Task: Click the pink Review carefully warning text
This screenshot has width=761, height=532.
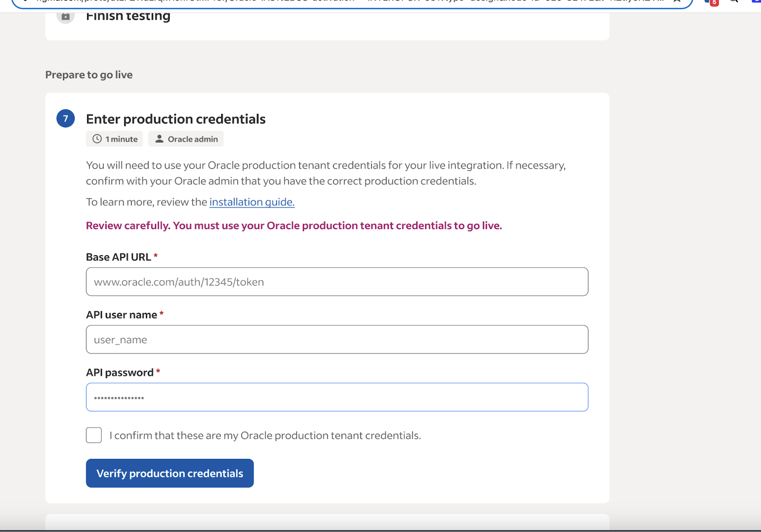Action: 294,225
